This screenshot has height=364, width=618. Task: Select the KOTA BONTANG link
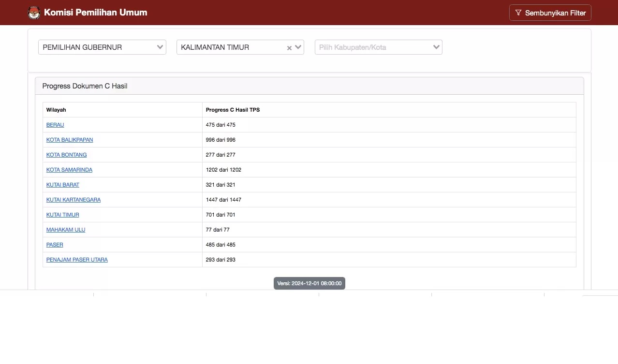[x=67, y=155]
